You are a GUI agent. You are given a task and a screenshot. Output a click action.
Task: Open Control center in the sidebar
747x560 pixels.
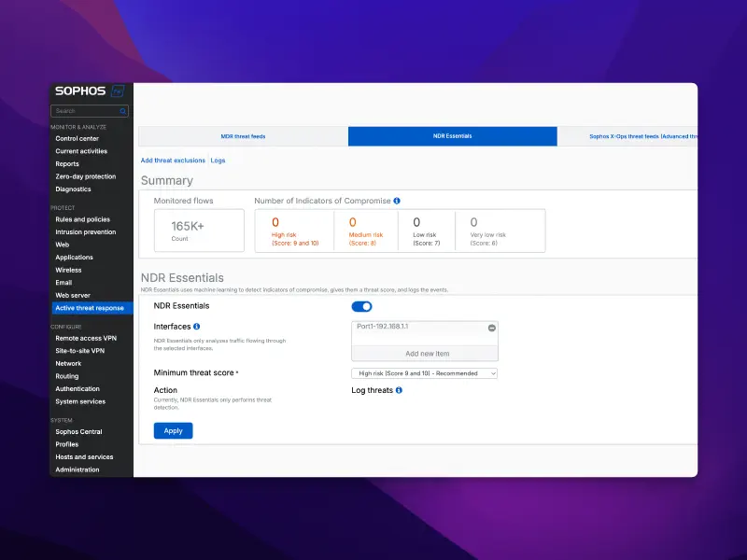point(78,138)
